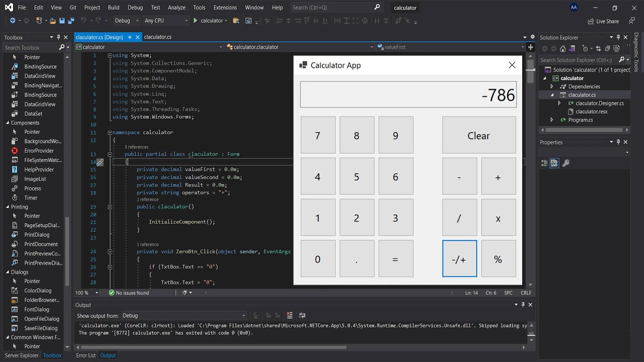644x362 pixels.
Task: Toggle pin on claculator.cs [Design] tab
Action: click(x=129, y=37)
